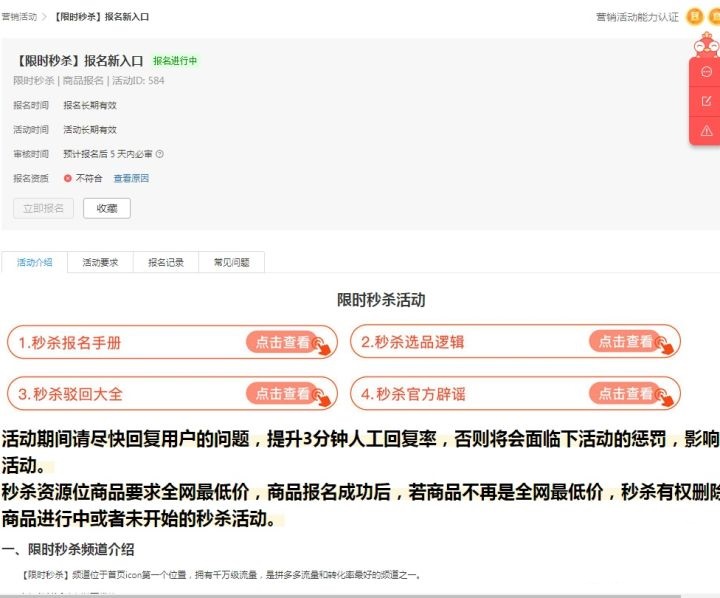The width and height of the screenshot is (720, 598).
Task: Click the 营销活动 breadcrumb link
Action: tap(19, 17)
